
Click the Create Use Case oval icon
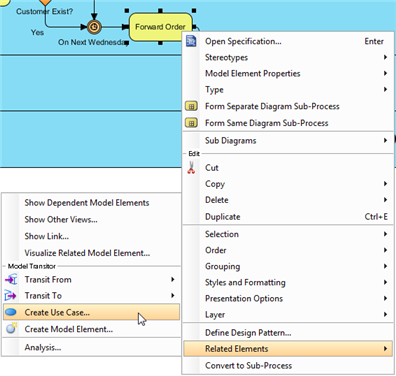point(11,312)
